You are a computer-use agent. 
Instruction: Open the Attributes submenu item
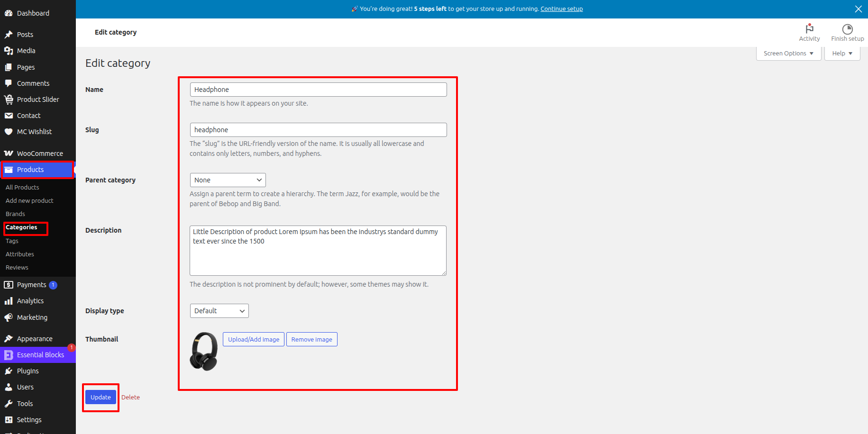[20, 254]
